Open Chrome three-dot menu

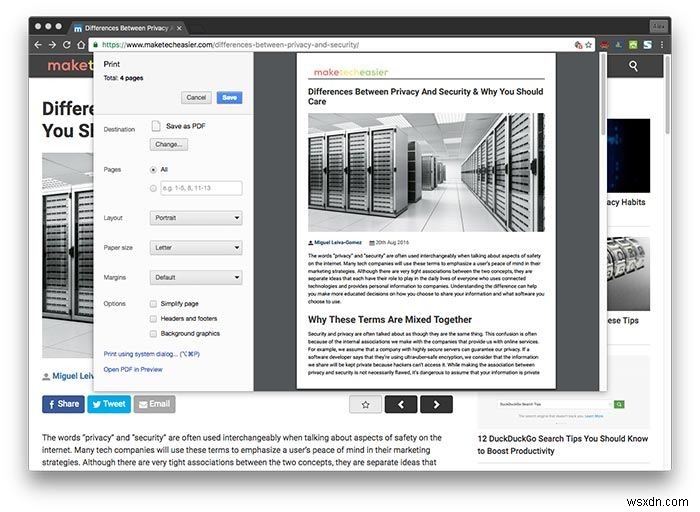click(662, 45)
